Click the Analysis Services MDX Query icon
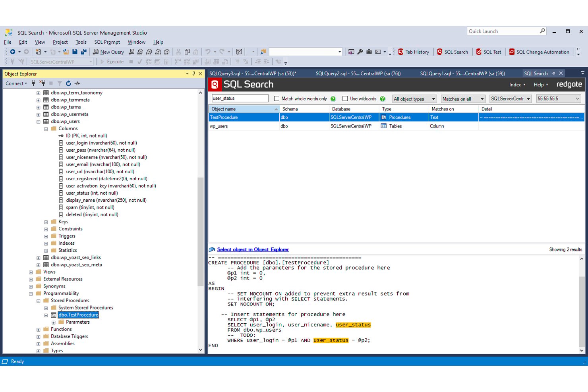This screenshot has width=588, height=392. 140,52
